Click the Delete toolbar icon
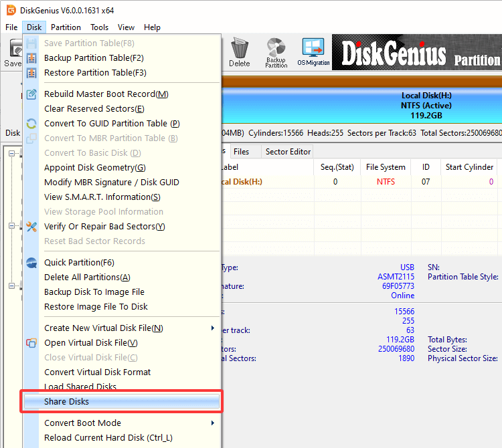The width and height of the screenshot is (502, 448). pos(239,52)
